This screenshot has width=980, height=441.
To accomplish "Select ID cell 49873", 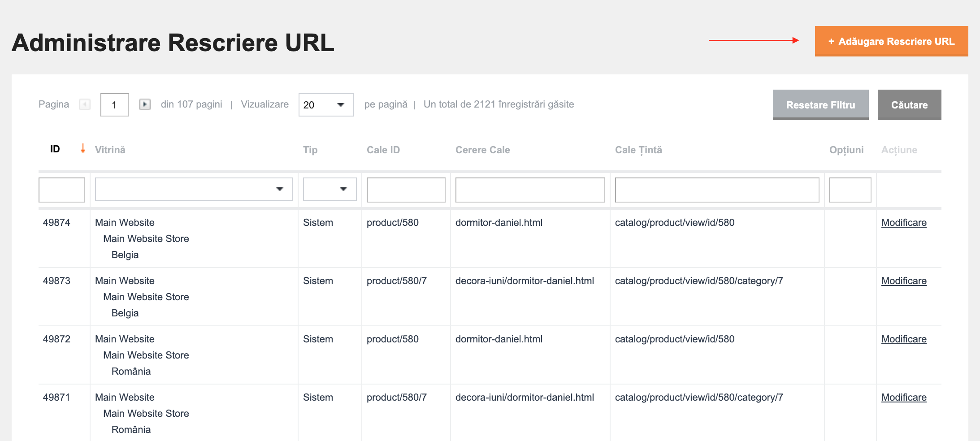I will pos(56,281).
